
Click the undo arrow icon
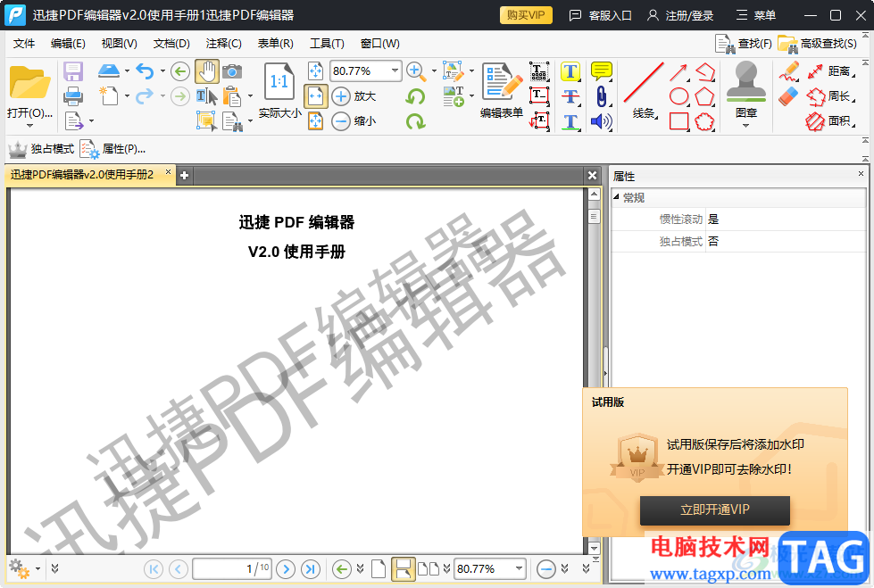click(x=145, y=71)
